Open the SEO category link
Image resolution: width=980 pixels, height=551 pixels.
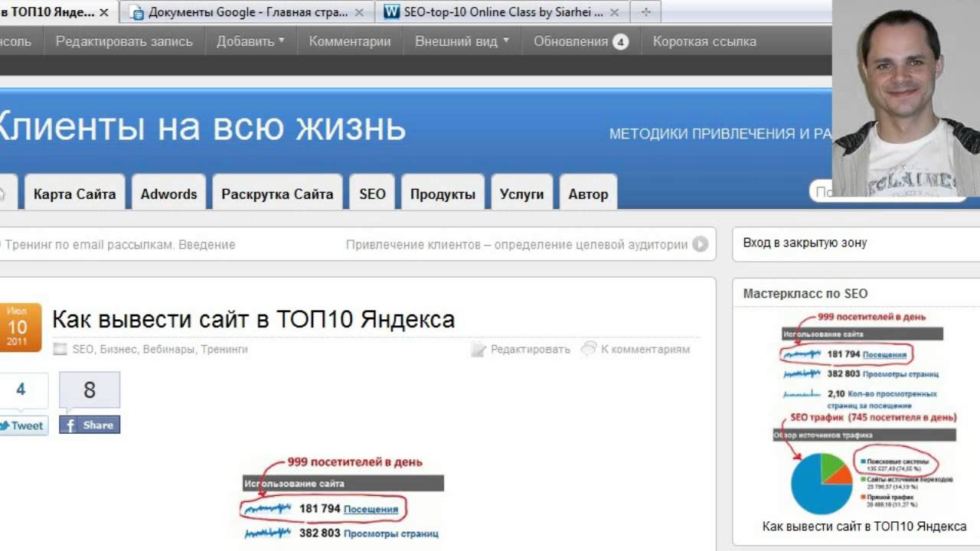tap(83, 349)
